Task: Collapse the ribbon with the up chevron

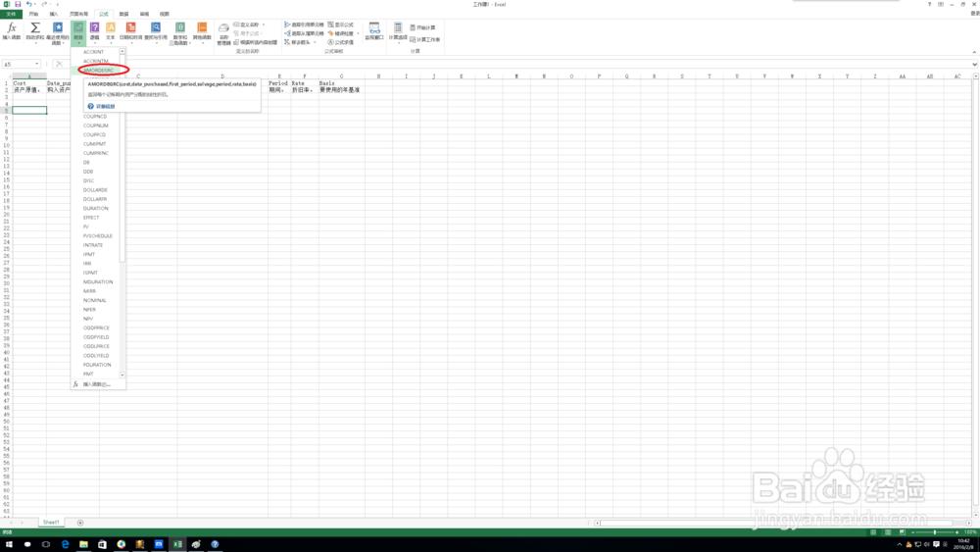Action: (x=974, y=52)
